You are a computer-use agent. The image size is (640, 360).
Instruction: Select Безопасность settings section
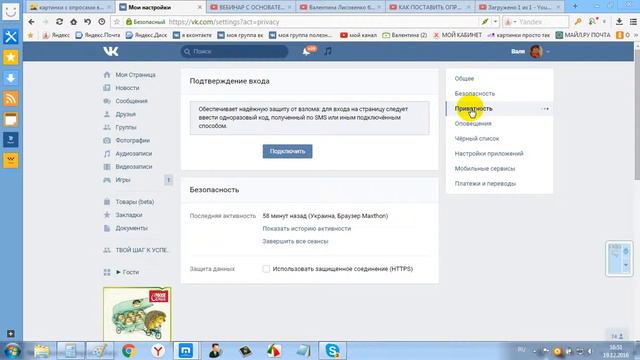[474, 93]
